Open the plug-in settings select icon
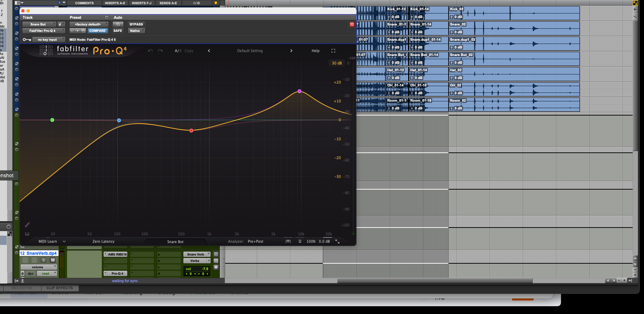644x314 pixels. [x=83, y=31]
